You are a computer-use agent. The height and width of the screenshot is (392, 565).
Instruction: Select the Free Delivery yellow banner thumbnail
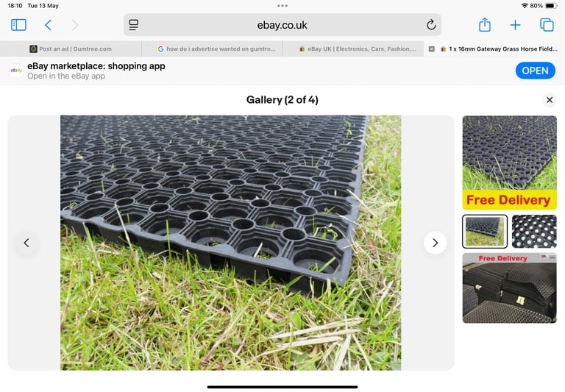510,163
